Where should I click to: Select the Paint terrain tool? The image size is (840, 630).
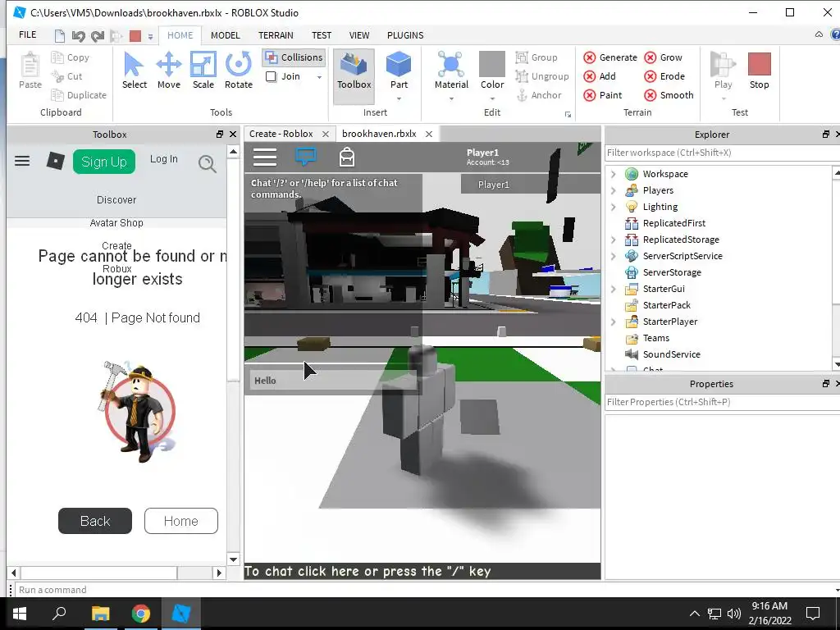click(603, 95)
